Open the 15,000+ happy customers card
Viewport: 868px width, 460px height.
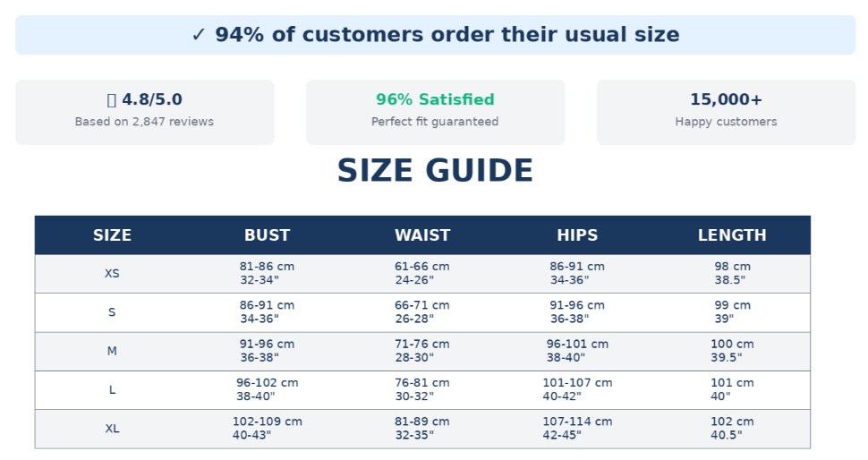click(726, 112)
